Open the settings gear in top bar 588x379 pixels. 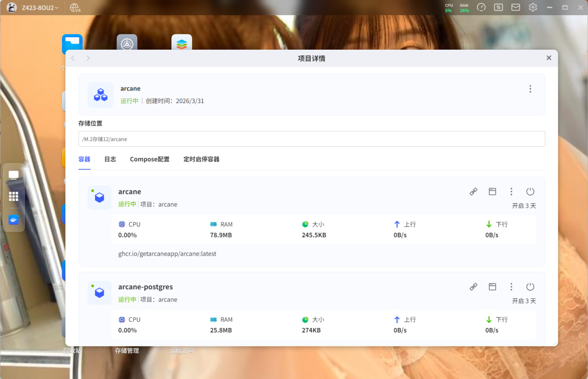(533, 7)
